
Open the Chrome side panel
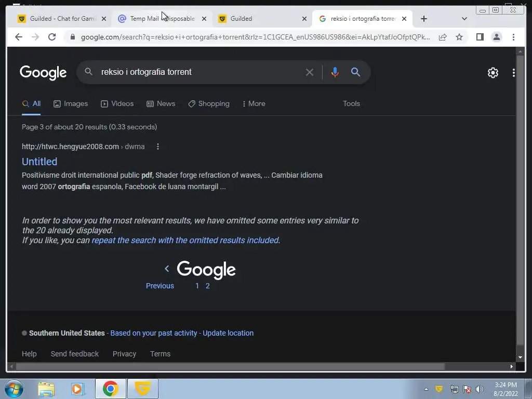click(x=480, y=37)
